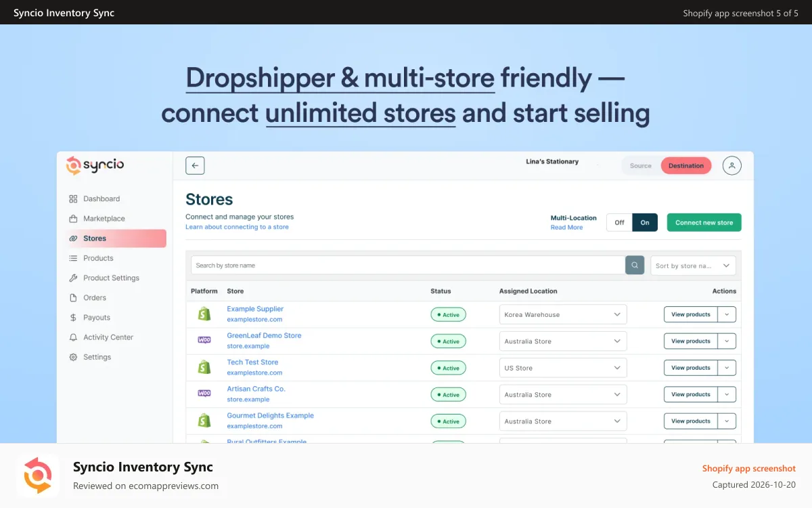Click the Assigned Location column header
This screenshot has height=508, width=812.
pos(528,291)
